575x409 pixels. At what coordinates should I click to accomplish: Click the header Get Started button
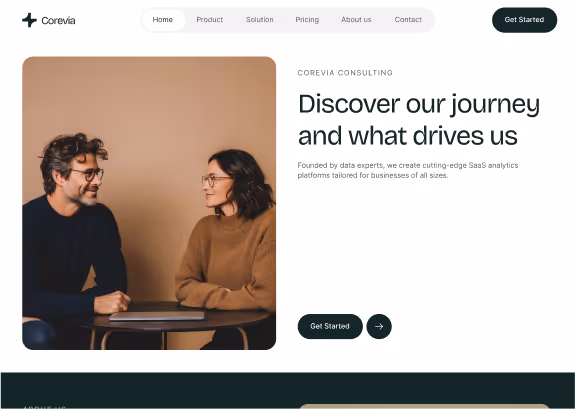(x=524, y=20)
